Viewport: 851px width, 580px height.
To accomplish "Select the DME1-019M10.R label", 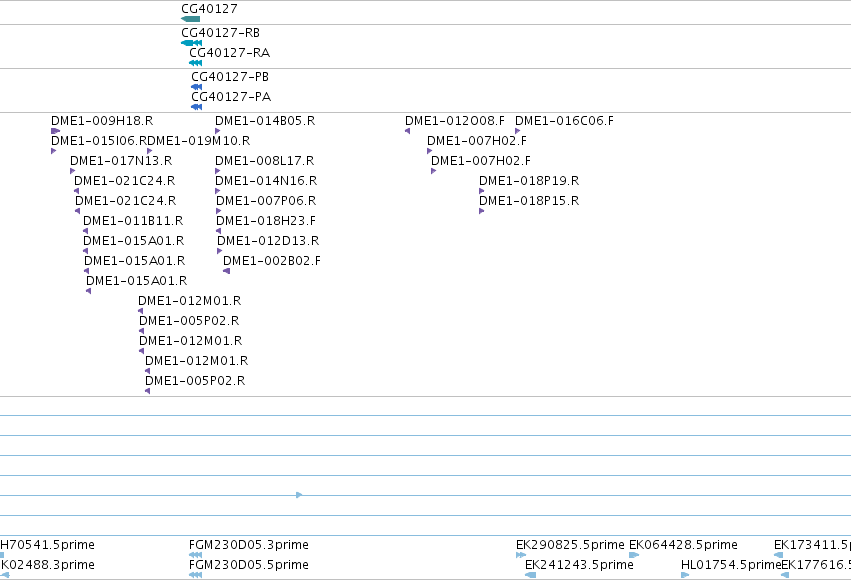I will click(199, 141).
